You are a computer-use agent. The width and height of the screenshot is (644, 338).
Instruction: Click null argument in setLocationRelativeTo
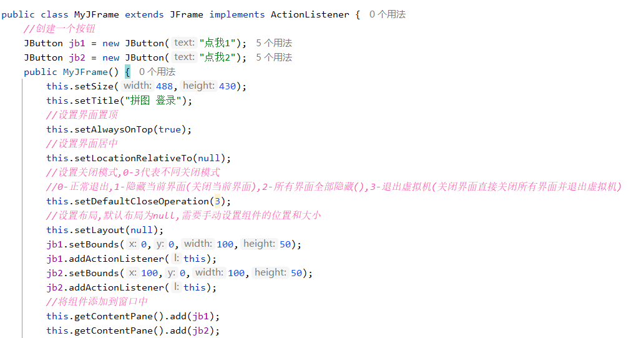pyautogui.click(x=209, y=158)
